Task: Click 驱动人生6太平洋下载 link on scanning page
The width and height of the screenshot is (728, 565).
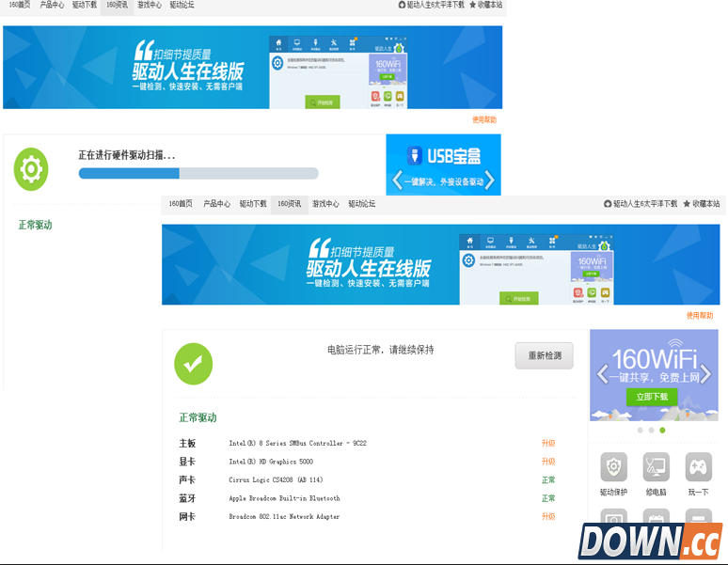Action: pyautogui.click(x=432, y=5)
